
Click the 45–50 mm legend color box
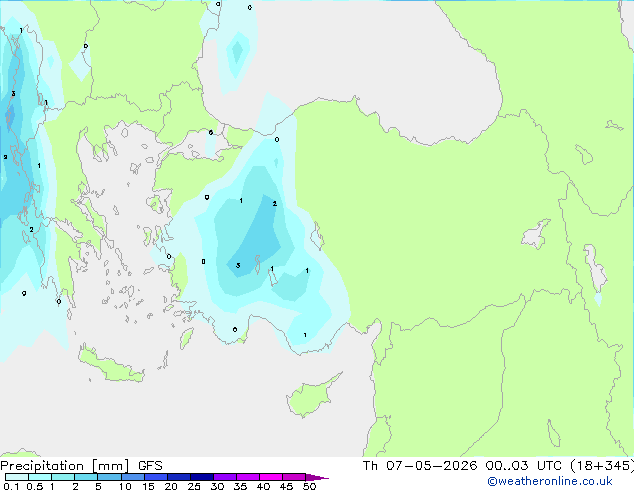click(294, 477)
